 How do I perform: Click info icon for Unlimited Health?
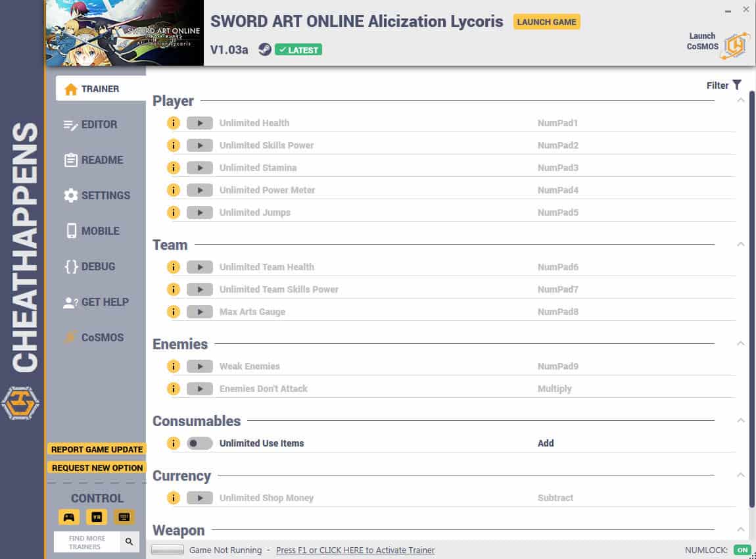tap(173, 123)
